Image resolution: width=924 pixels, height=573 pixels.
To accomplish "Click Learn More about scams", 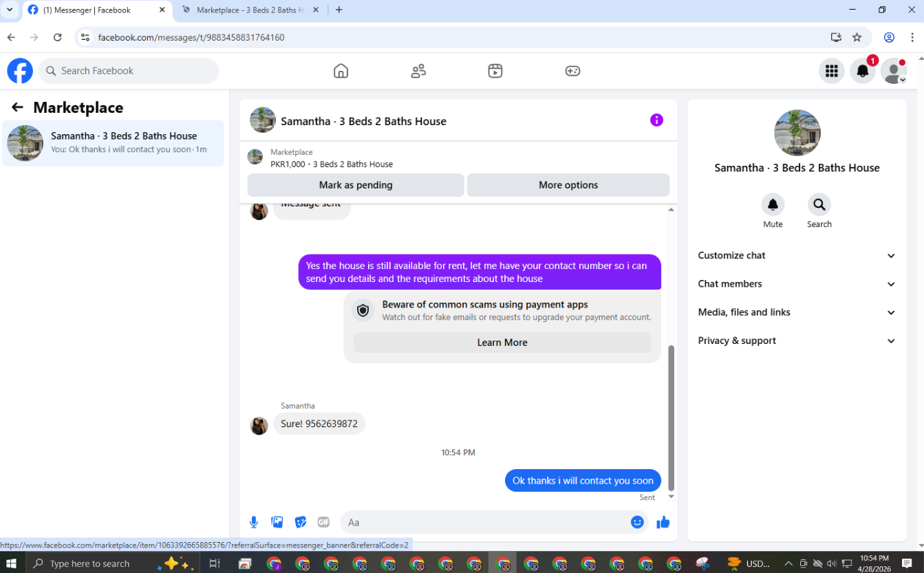I will (x=502, y=343).
